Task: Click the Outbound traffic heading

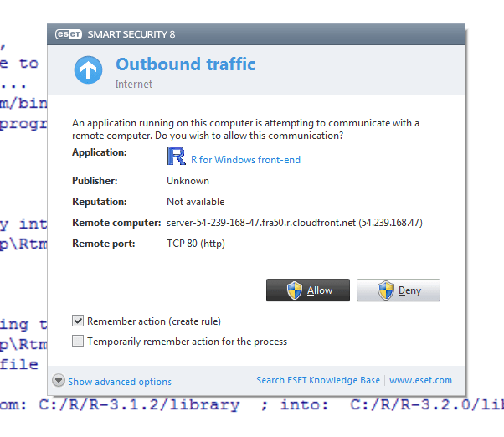Action: click(x=186, y=64)
